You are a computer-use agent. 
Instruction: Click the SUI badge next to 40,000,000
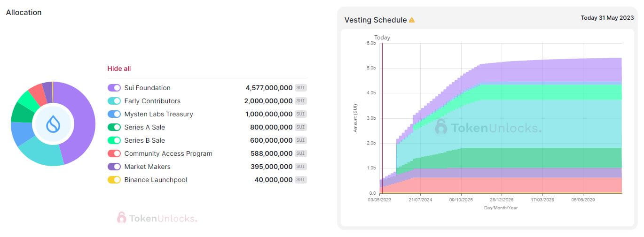click(301, 180)
